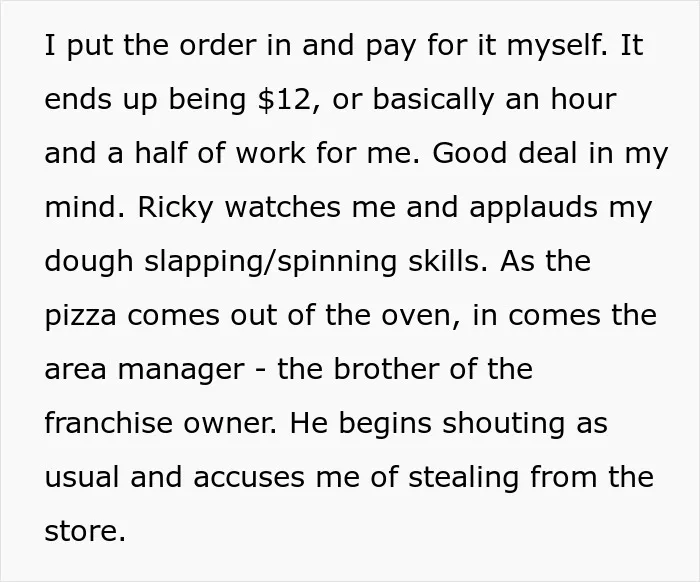Image resolution: width=700 pixels, height=582 pixels.
Task: Click the word 'store.' at the end
Action: (x=85, y=531)
